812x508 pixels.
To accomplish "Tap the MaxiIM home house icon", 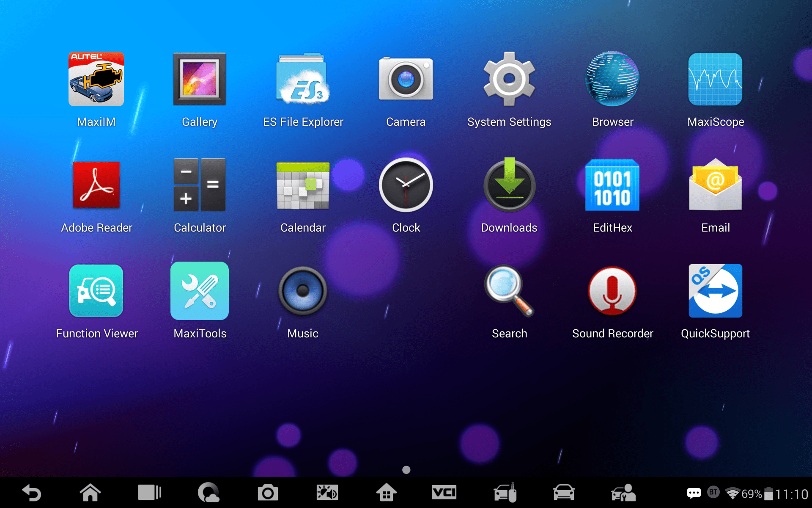I will (386, 492).
